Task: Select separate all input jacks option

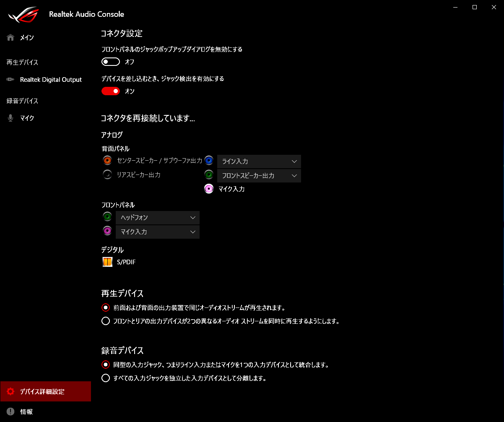Action: pos(106,378)
